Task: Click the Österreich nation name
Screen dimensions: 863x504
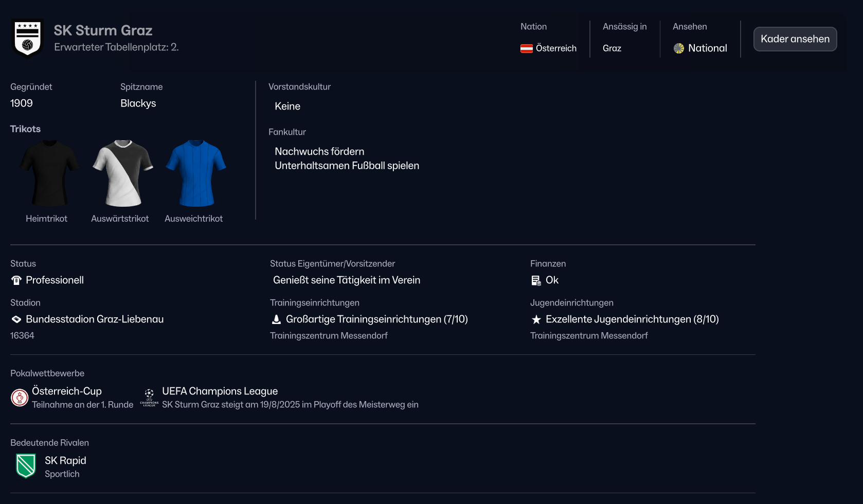Action: 556,48
